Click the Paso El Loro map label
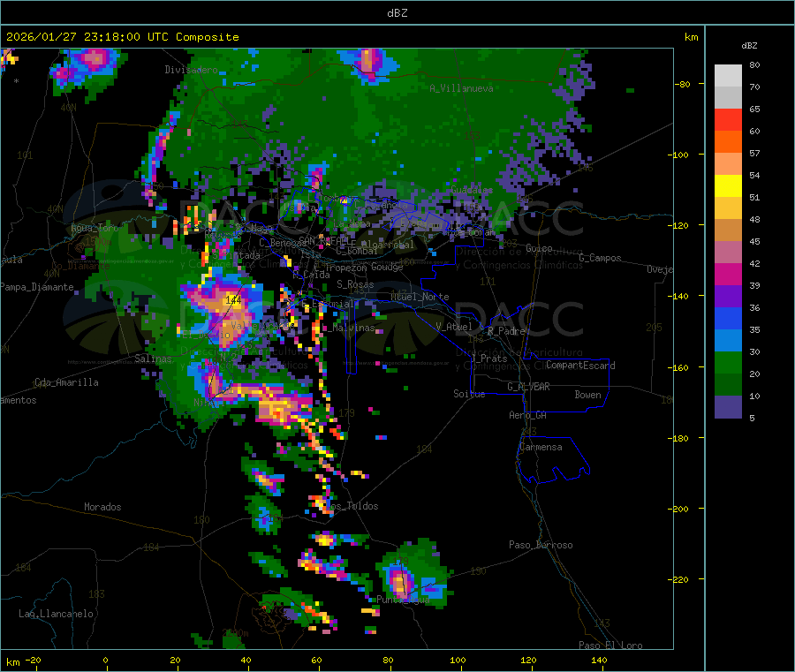This screenshot has width=795, height=672. [x=610, y=646]
